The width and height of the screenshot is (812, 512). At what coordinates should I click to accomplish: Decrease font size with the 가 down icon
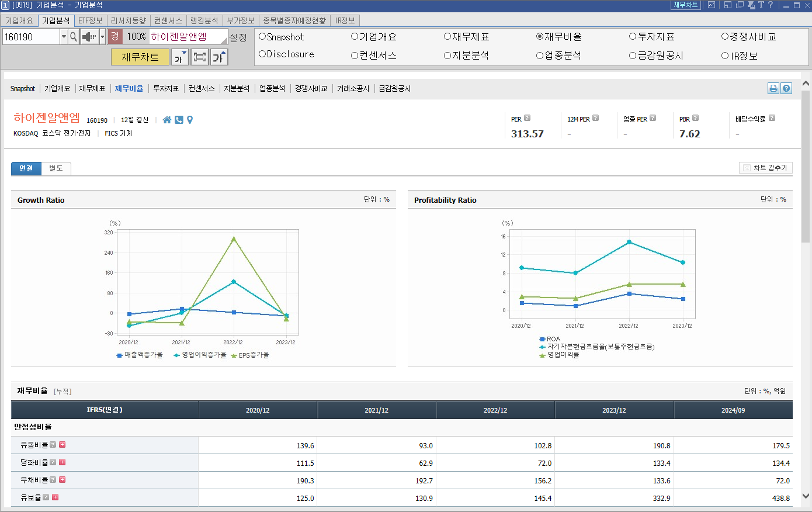tap(179, 57)
